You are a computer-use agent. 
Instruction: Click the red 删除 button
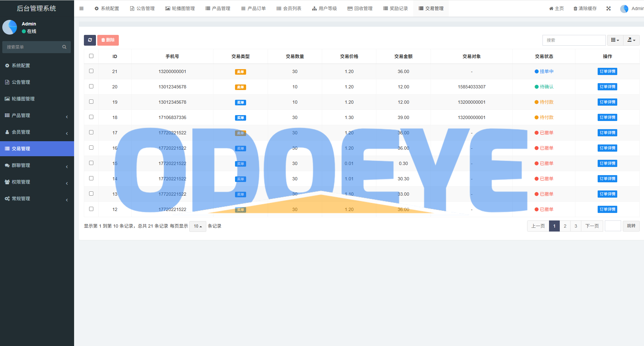[x=108, y=40]
